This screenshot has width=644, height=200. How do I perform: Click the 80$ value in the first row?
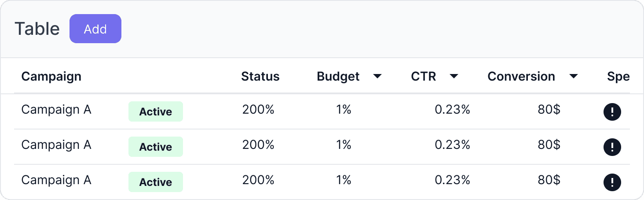(x=549, y=109)
